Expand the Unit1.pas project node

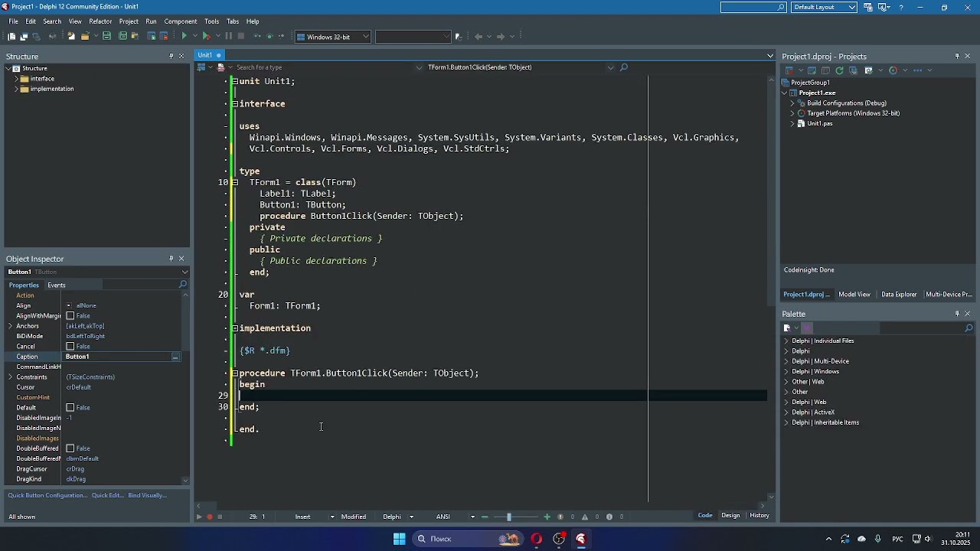[x=792, y=123]
